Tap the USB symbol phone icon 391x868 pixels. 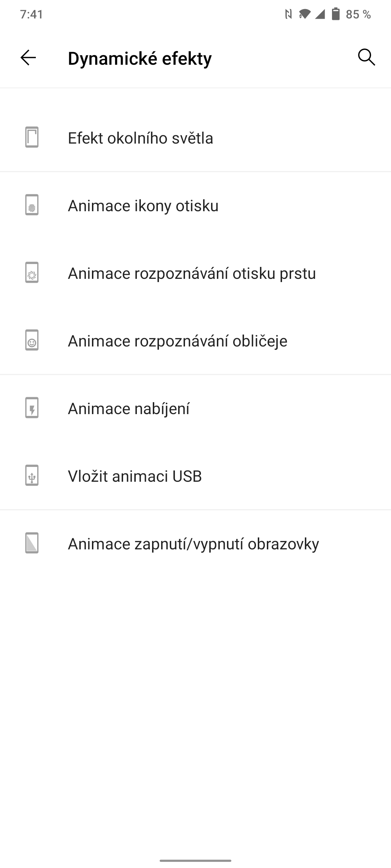click(x=32, y=476)
